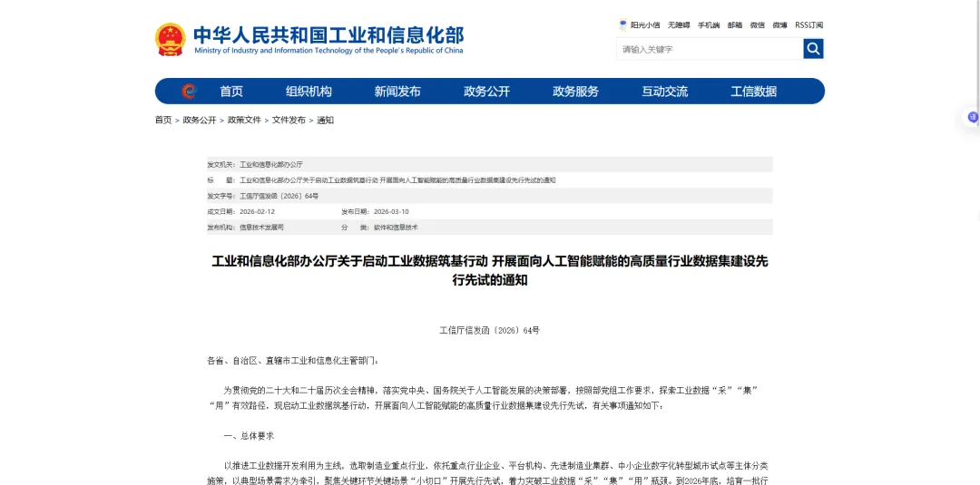This screenshot has width=980, height=485.
Task: Open the 阳光小信 link
Action: click(645, 25)
